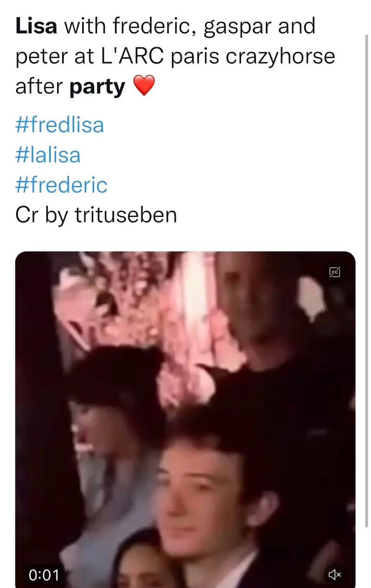Screen dimensions: 371x588
Task: Open the #lalisa hashtag
Action: point(48,155)
